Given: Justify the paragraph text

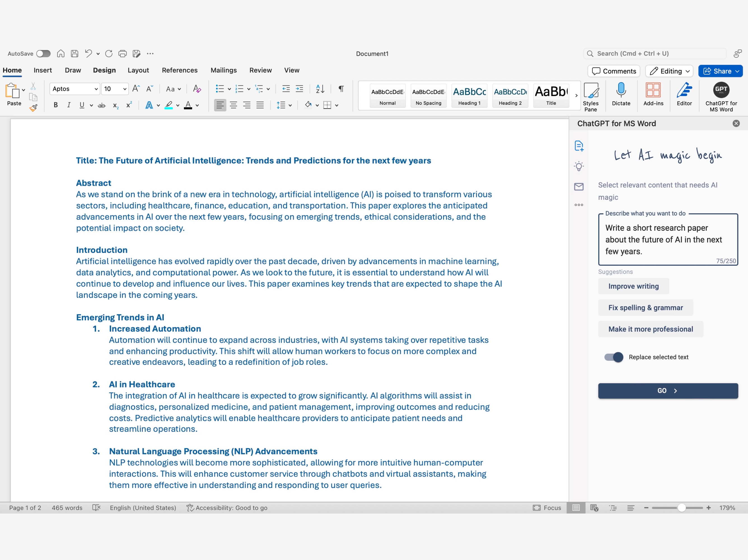Looking at the screenshot, I should tap(260, 105).
